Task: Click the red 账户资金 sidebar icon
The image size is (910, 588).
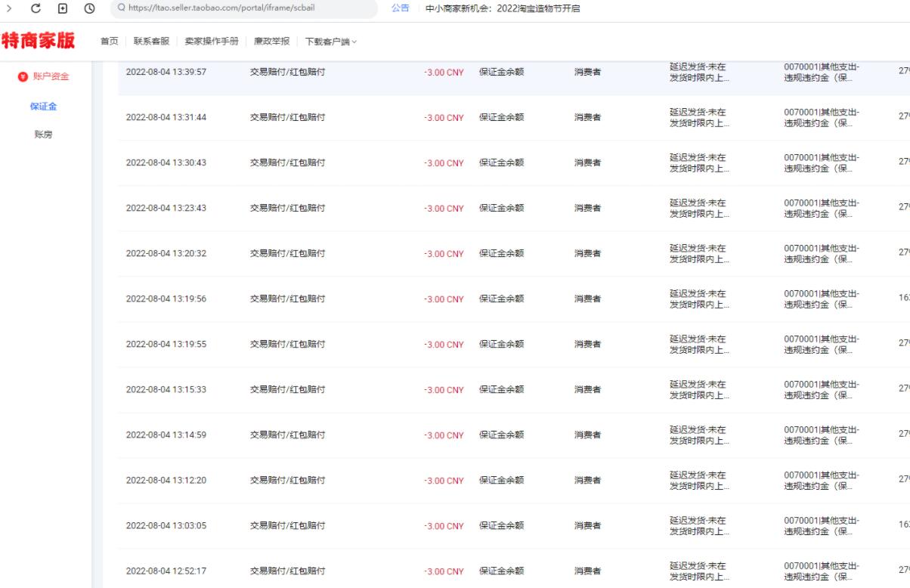Action: point(22,76)
